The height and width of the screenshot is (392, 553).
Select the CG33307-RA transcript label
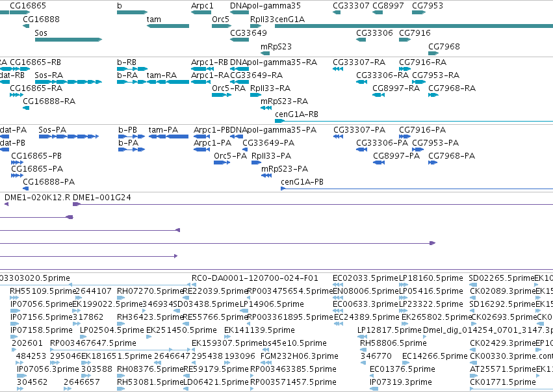(x=359, y=62)
